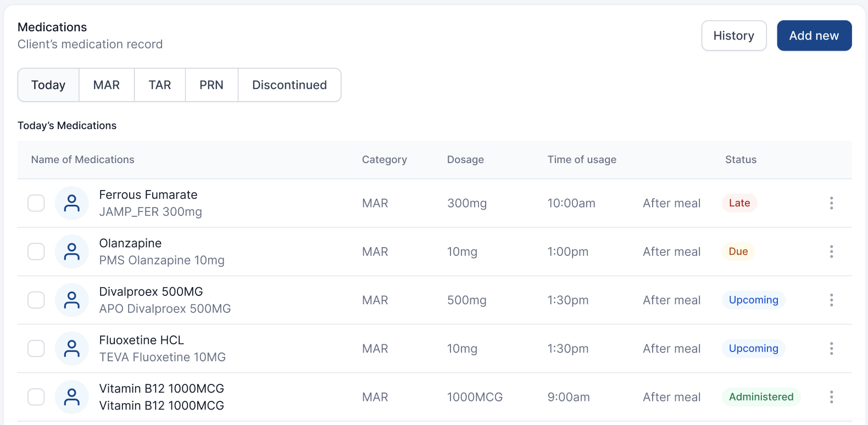Switch to the MAR tab
This screenshot has height=425, width=868.
(107, 85)
